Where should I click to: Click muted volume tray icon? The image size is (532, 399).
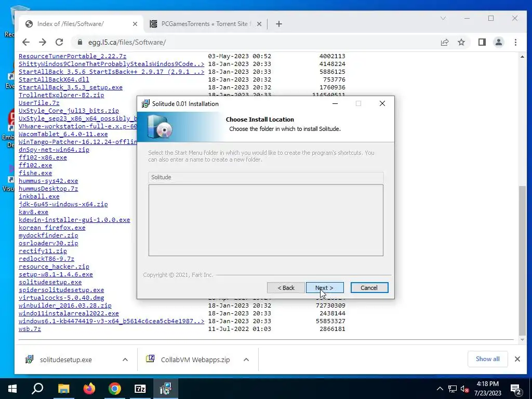coord(464,389)
